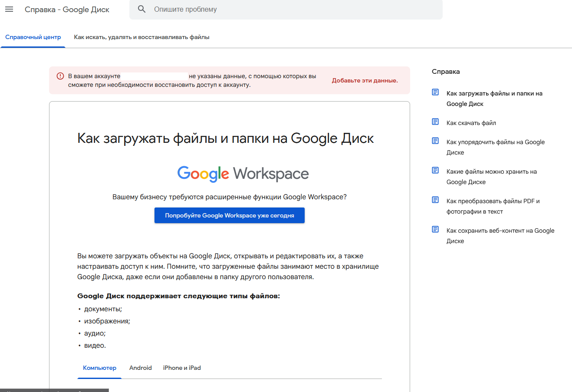Open 'Как сохранить веб-контент на Google Диске' link
572x392 pixels.
coord(500,236)
